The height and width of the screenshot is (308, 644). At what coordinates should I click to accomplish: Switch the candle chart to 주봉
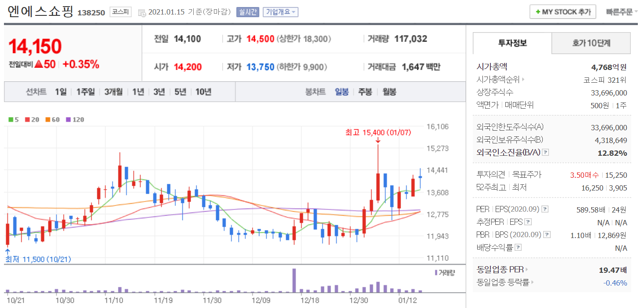click(365, 92)
